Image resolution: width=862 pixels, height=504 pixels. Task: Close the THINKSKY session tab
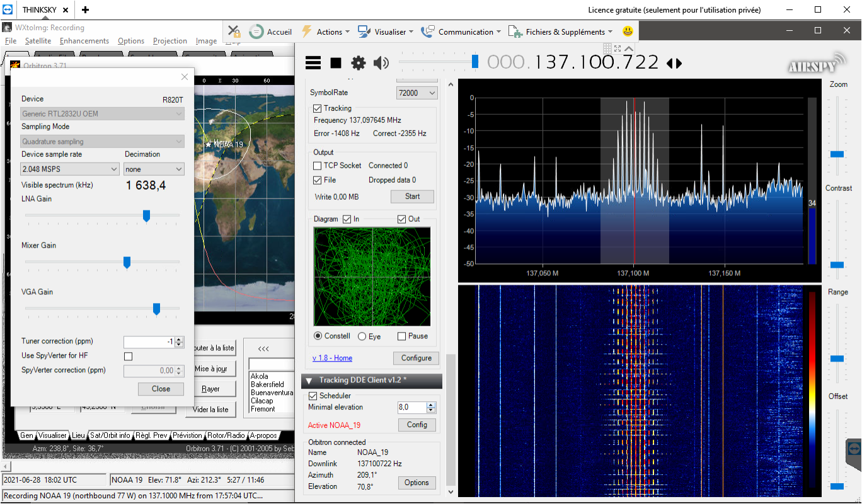tap(66, 10)
